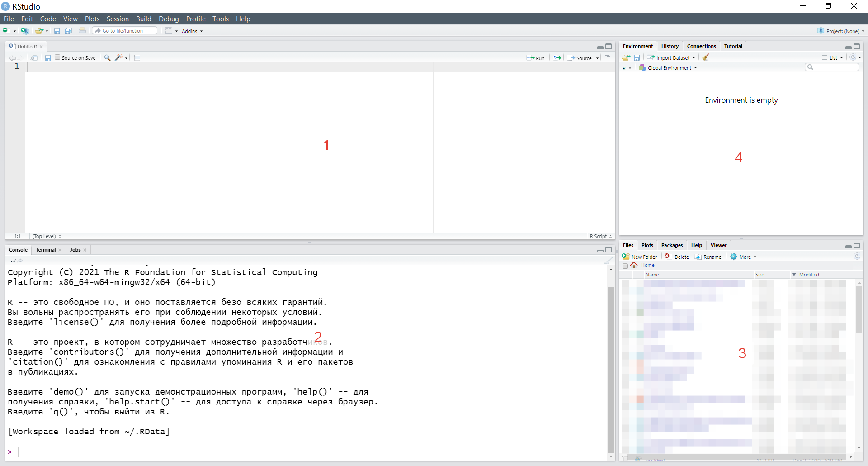Screen dimensions: 868x466
Task: Open the Tools menu
Action: tap(221, 19)
